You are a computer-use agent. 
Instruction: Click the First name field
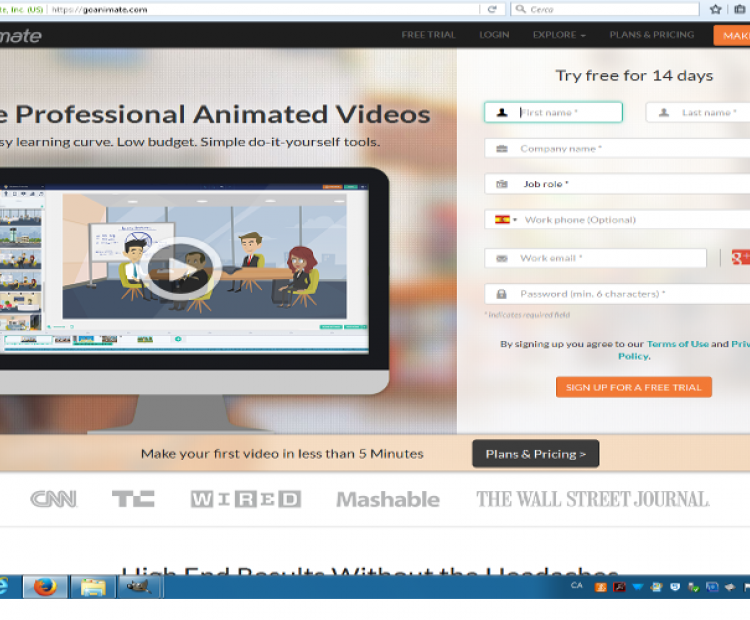(x=553, y=112)
